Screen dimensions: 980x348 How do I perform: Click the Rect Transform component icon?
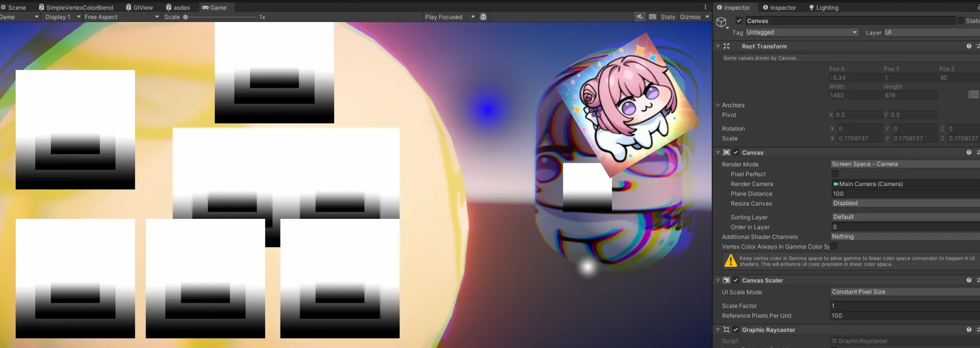[727, 46]
